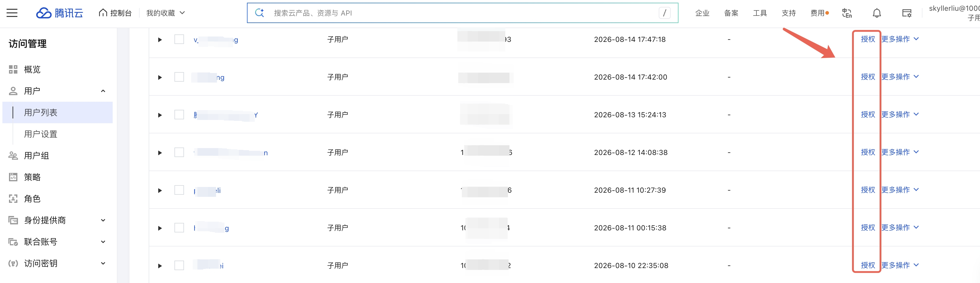Tick the checkbox for the 2026-08-13 15:24:13 row
This screenshot has height=283, width=980.
pos(179,114)
